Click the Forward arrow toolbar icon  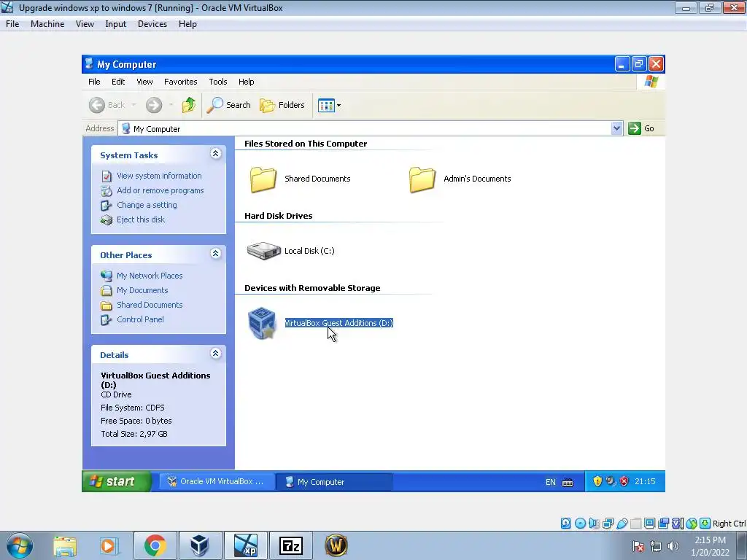pyautogui.click(x=153, y=105)
